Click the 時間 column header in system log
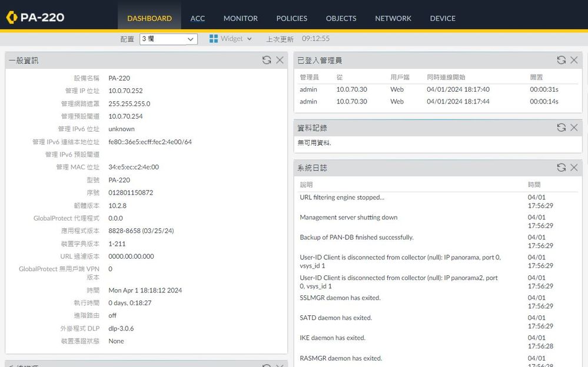The height and width of the screenshot is (367, 588). click(534, 185)
